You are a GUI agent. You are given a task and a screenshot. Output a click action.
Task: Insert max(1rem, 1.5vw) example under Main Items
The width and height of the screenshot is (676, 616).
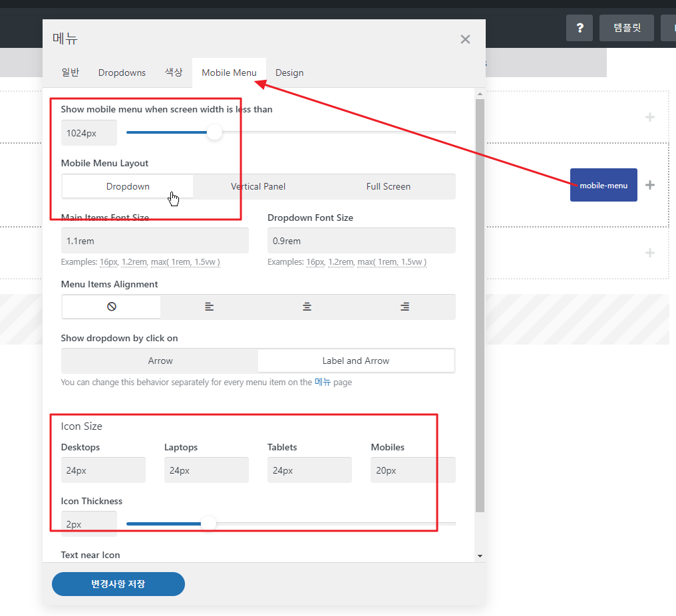(186, 261)
